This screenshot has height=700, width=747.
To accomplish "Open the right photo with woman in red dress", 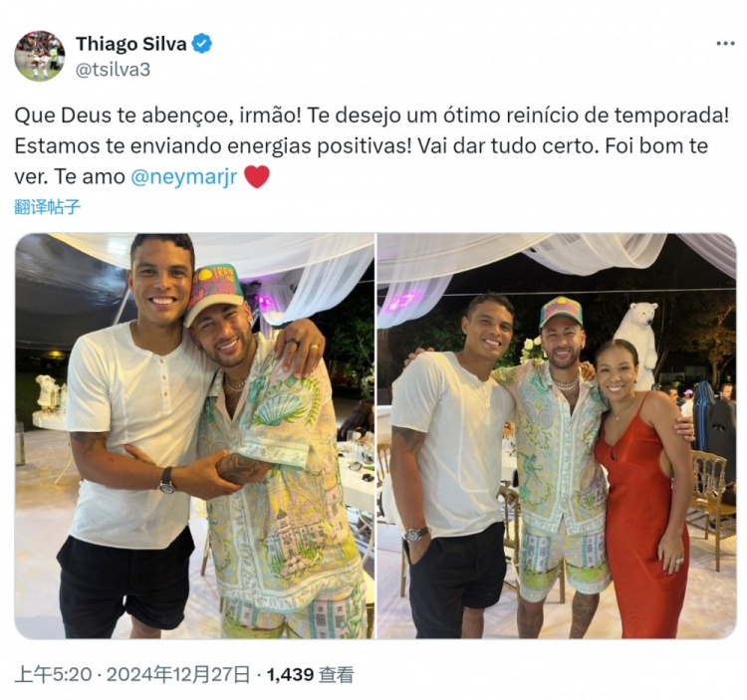I will point(557,436).
